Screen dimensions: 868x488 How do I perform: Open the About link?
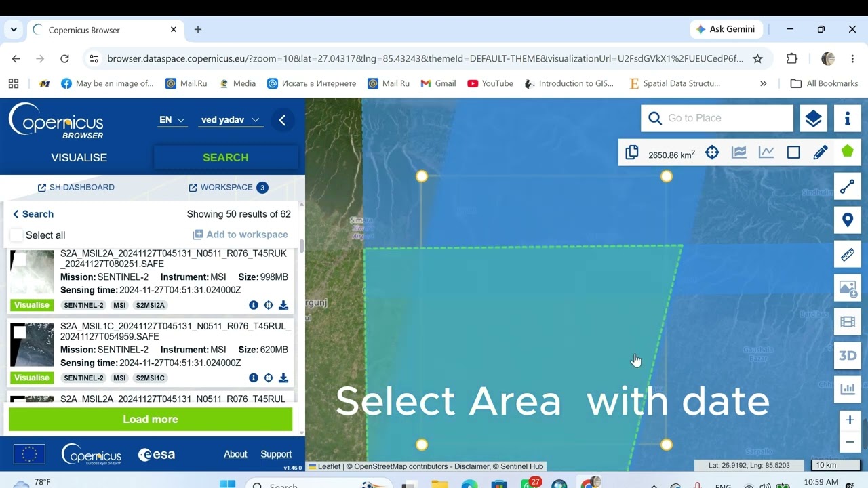235,454
